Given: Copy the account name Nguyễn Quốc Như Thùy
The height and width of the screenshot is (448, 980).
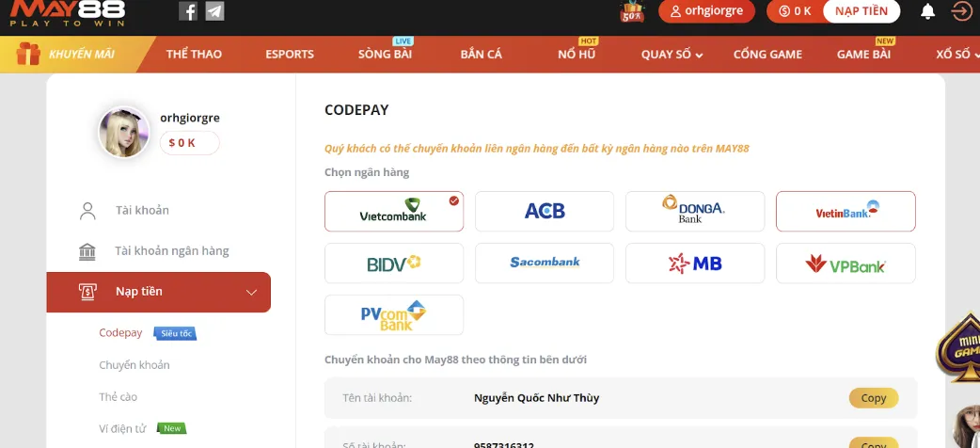Looking at the screenshot, I should (x=873, y=398).
